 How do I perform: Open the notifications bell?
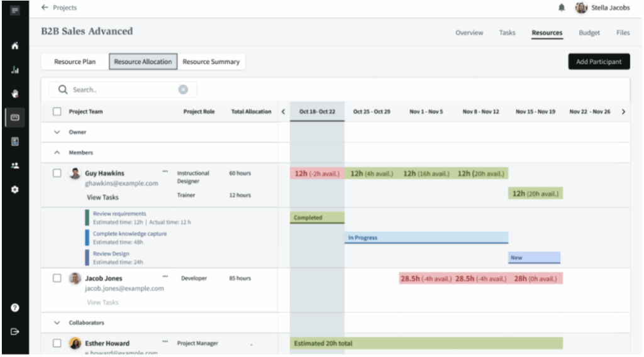pos(560,8)
